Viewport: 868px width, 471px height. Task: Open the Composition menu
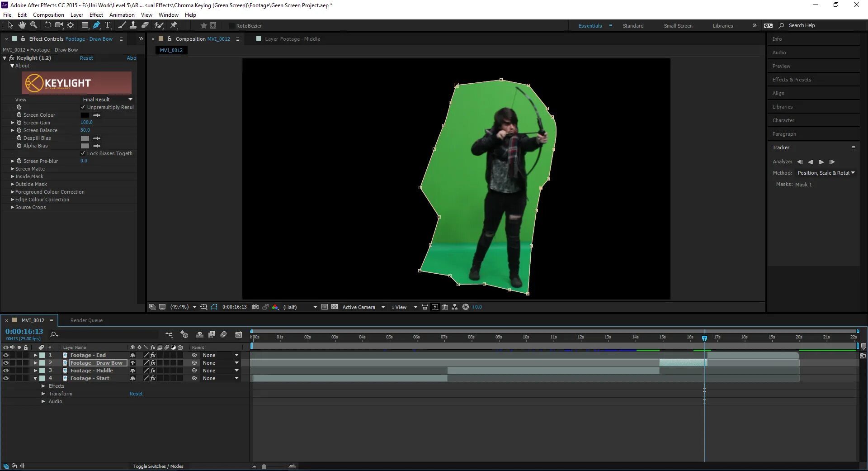coord(48,14)
